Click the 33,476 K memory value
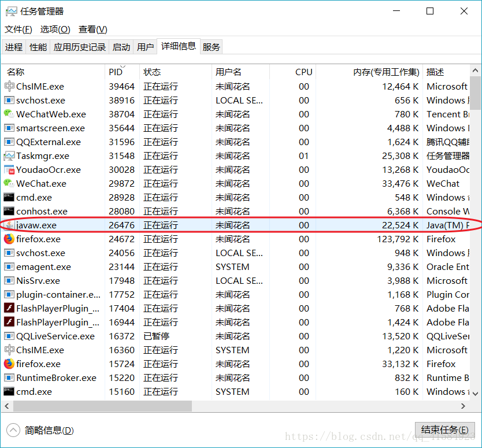The width and height of the screenshot is (482, 448). 401,184
